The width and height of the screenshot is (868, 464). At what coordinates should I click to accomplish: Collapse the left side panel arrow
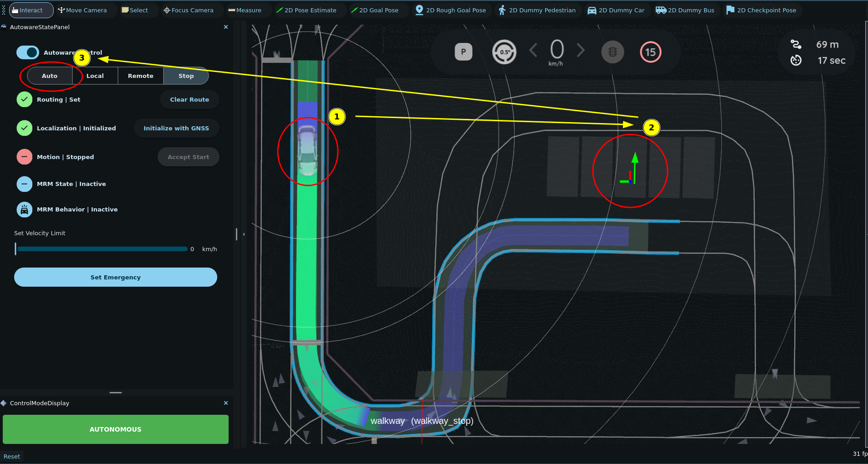[244, 234]
